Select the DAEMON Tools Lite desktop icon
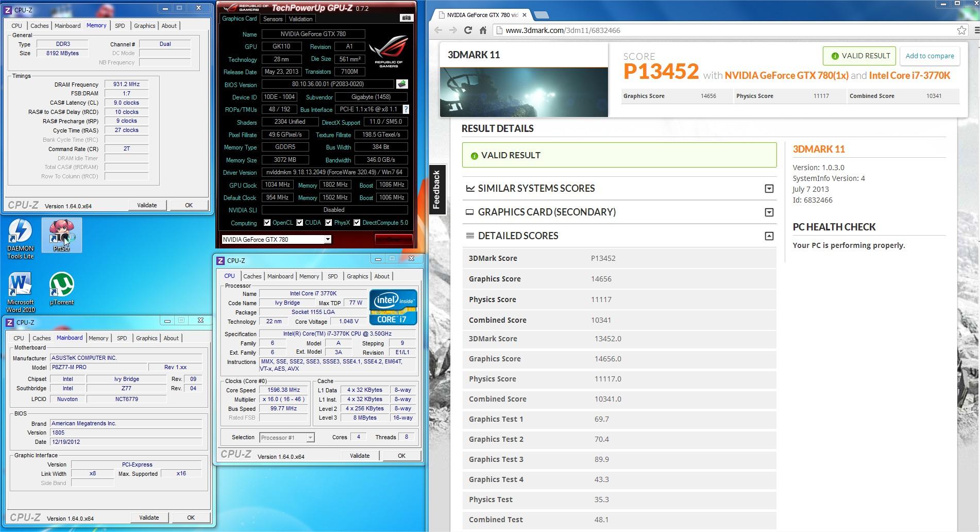The width and height of the screenshot is (980, 532). 20,239
